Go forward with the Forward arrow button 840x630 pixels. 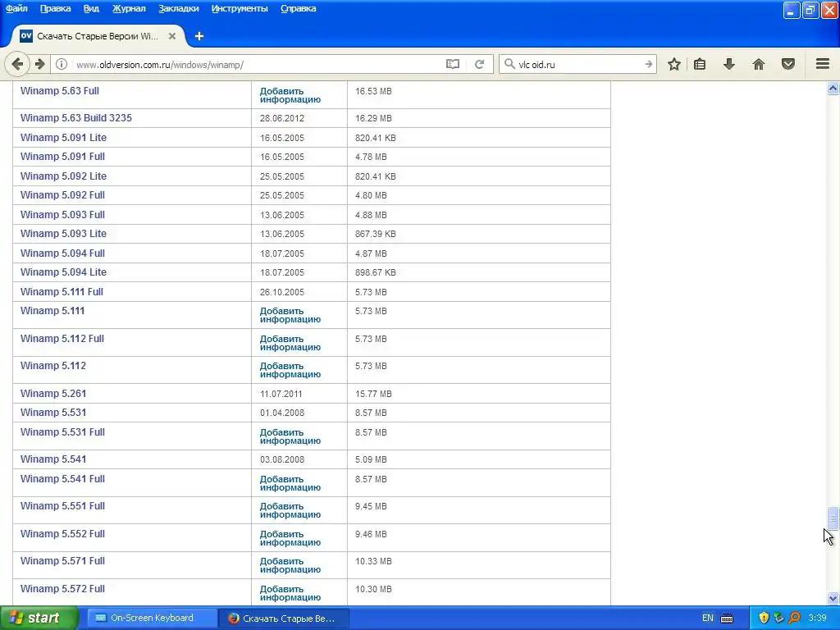click(39, 64)
